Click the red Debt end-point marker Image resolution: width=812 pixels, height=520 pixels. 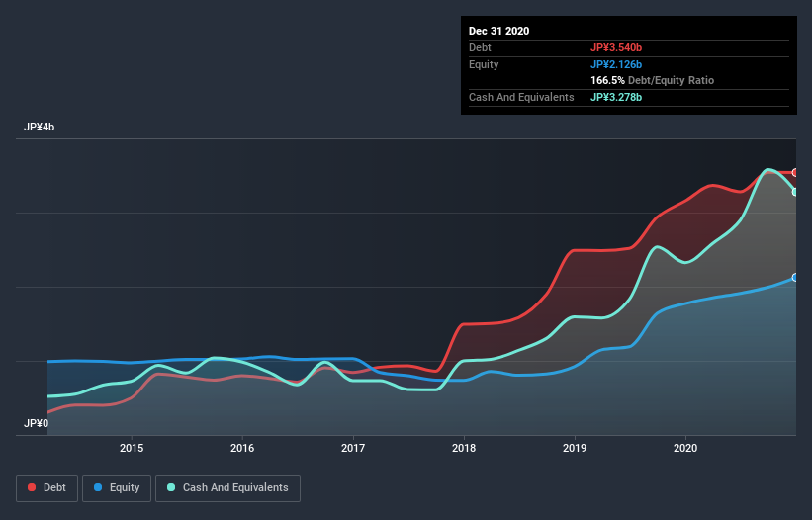(x=795, y=172)
